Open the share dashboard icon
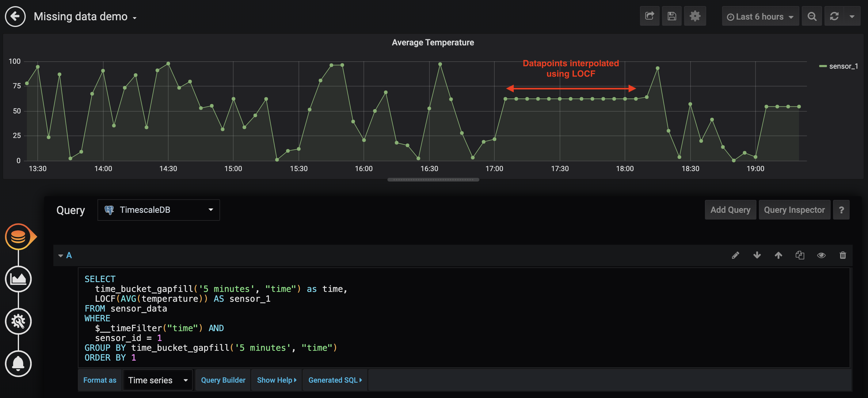The width and height of the screenshot is (868, 398). (x=649, y=16)
